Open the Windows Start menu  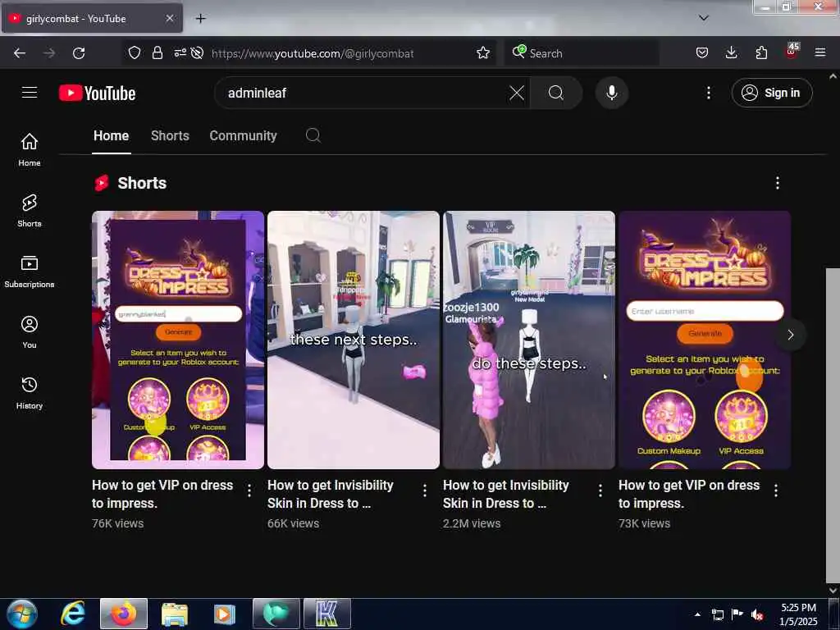point(22,614)
